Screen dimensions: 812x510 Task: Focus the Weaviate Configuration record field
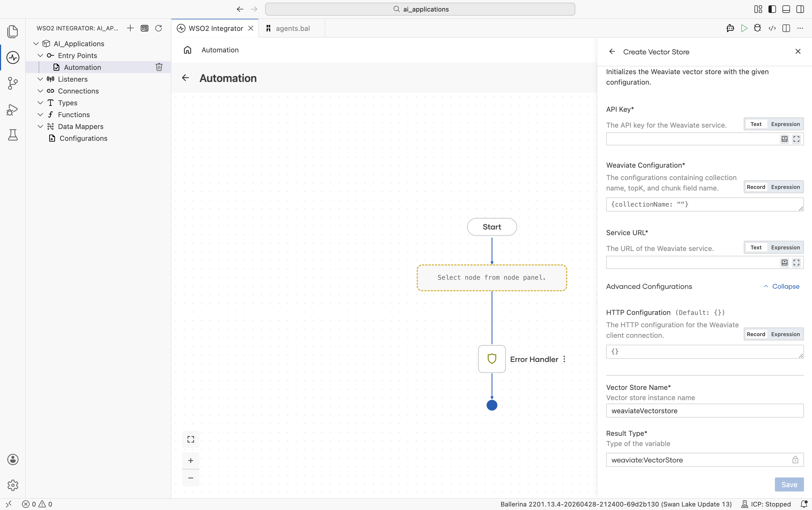(705, 204)
